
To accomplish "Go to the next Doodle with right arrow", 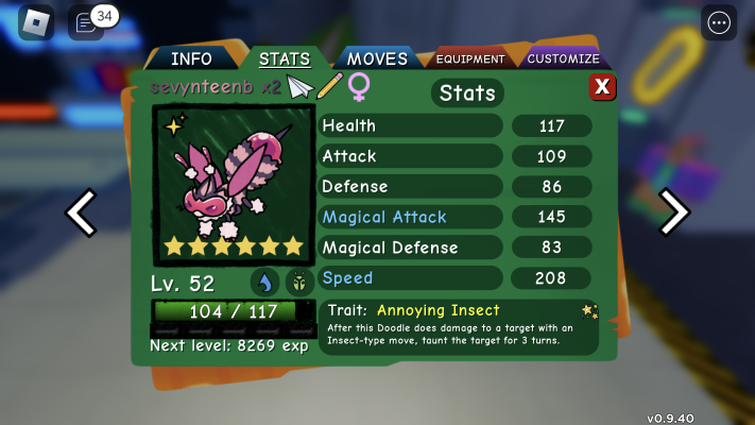I will coord(674,212).
